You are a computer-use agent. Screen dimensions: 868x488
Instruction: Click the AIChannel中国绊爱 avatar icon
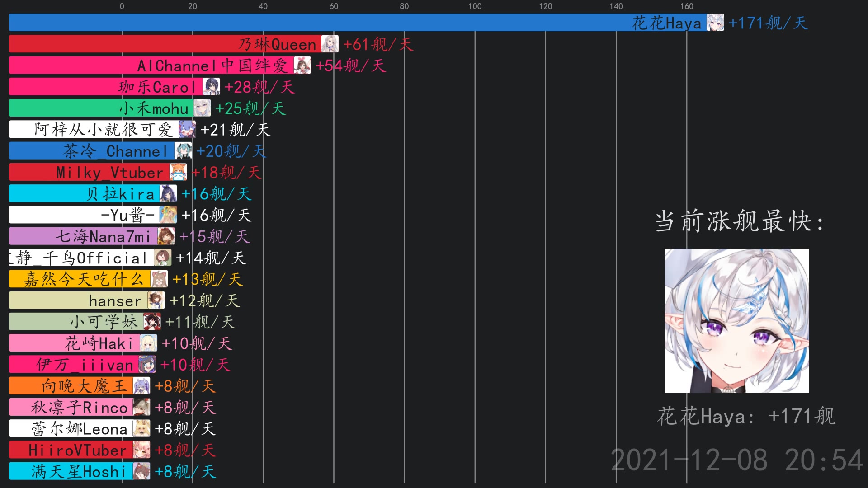click(x=302, y=66)
